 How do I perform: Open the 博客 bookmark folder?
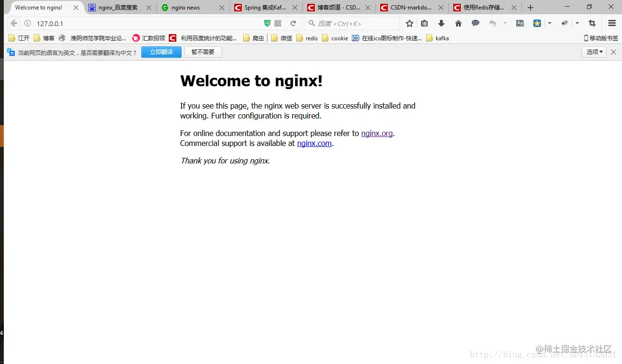[44, 38]
